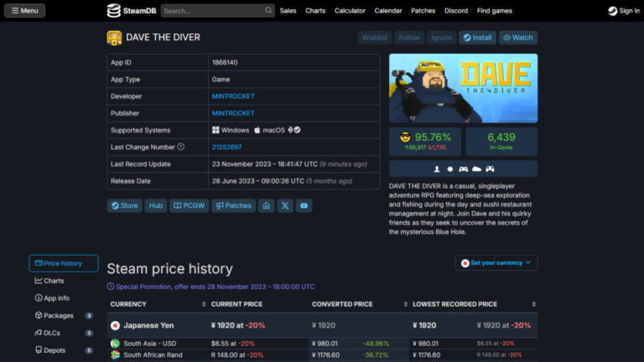Open the Calculator nav item
Viewport: 644px width, 362px height.
[x=350, y=11]
